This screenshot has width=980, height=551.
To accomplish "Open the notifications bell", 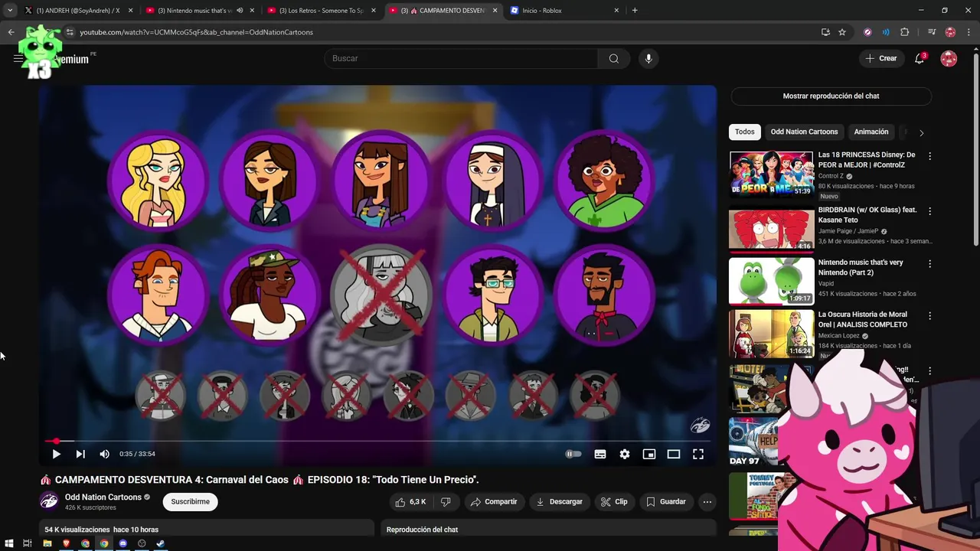I will 920,59.
